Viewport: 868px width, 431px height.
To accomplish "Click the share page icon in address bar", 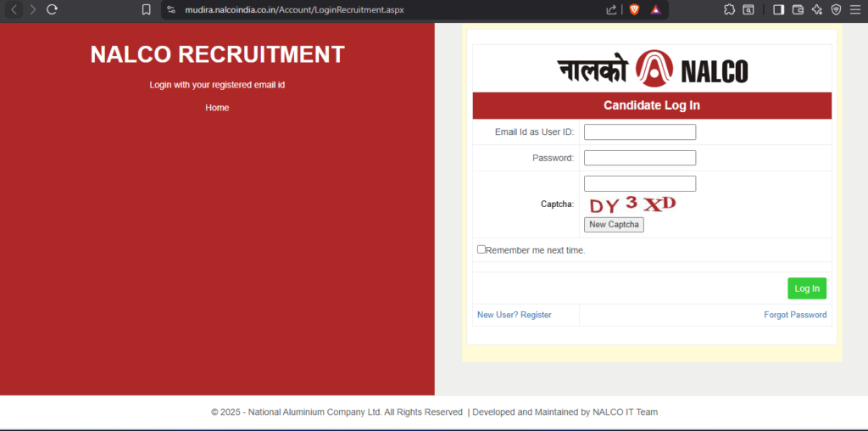I will pos(611,9).
